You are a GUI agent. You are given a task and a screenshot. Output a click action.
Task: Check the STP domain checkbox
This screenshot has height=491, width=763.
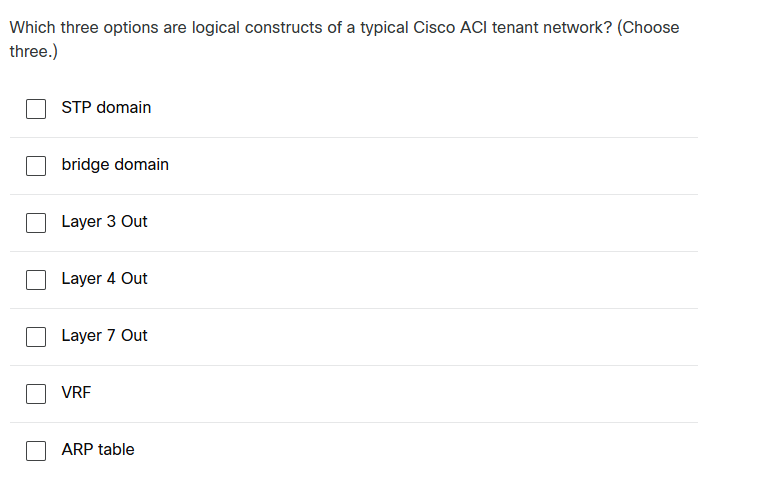pos(36,108)
